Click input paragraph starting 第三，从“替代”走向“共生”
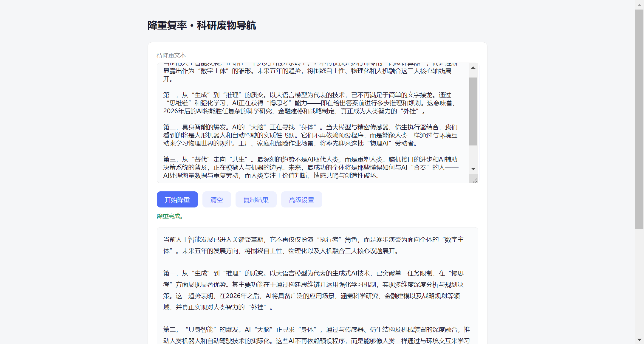This screenshot has width=644, height=344. pos(311,168)
